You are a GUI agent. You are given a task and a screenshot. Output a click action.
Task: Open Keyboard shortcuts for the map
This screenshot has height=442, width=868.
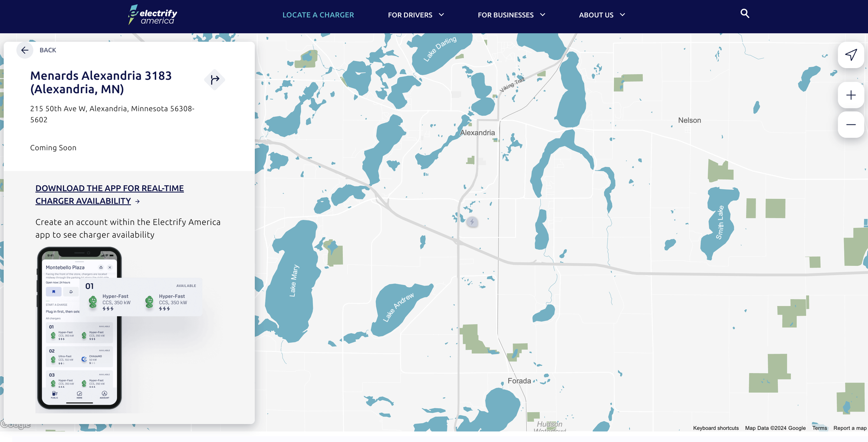pyautogui.click(x=716, y=428)
